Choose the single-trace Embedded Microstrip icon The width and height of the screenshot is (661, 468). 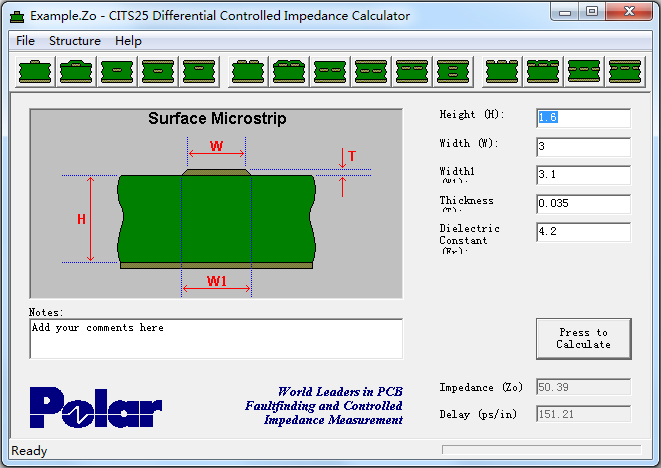[x=117, y=71]
